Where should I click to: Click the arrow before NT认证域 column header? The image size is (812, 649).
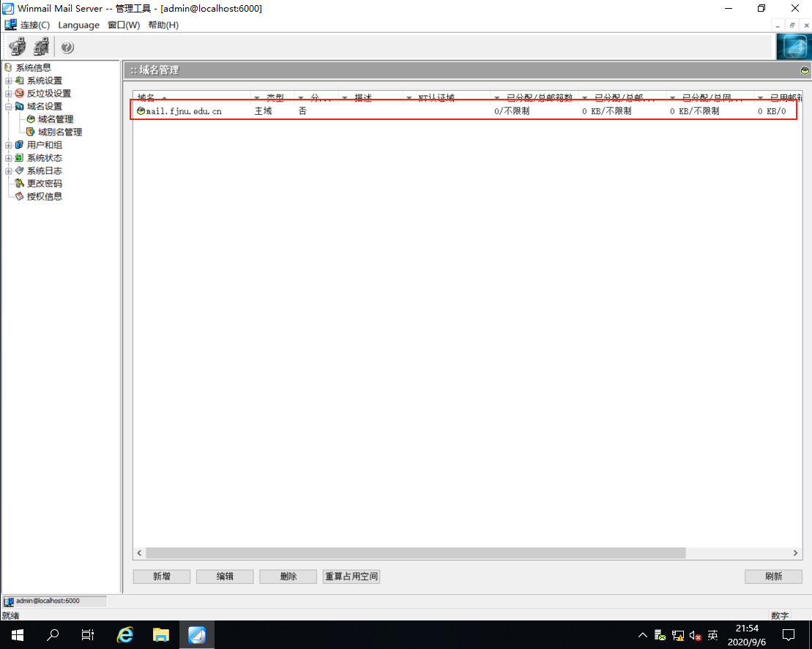click(x=409, y=98)
